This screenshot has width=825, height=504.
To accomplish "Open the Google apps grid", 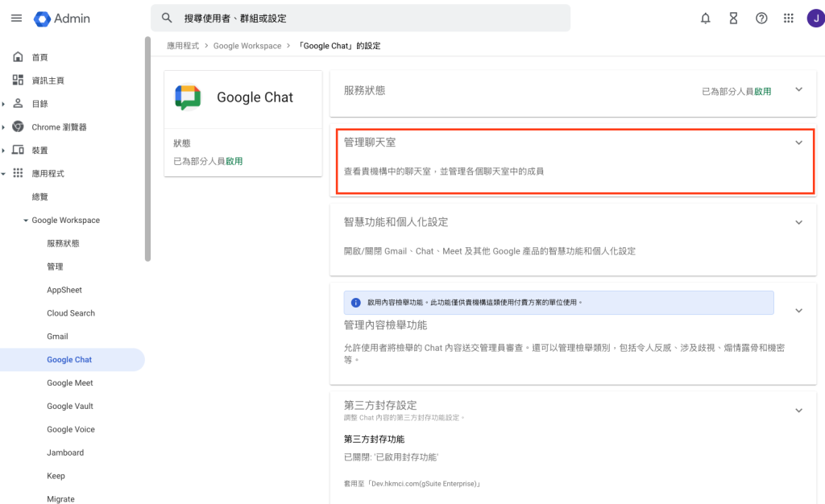I will (x=788, y=19).
